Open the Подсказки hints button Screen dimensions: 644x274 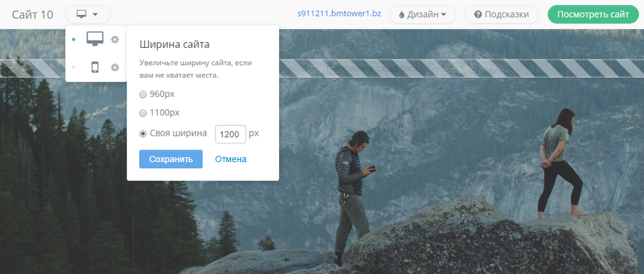(x=501, y=14)
